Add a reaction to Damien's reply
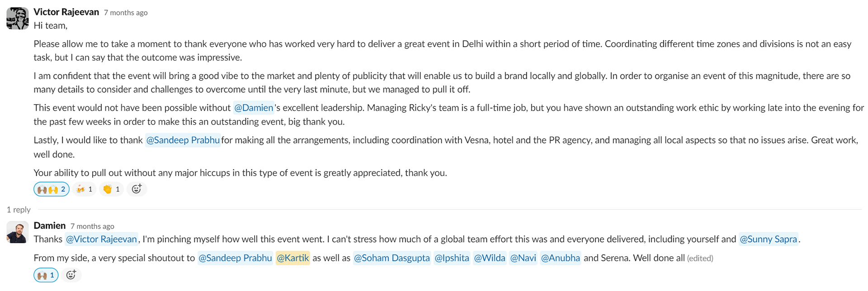The width and height of the screenshot is (868, 291). [71, 275]
